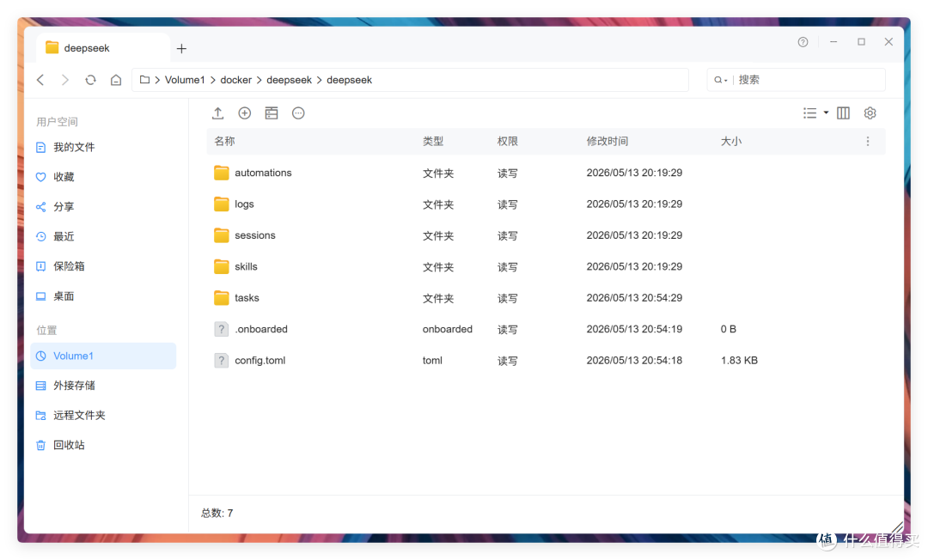Click the add new item plus icon
Screen dimensions: 928x560
tap(244, 113)
